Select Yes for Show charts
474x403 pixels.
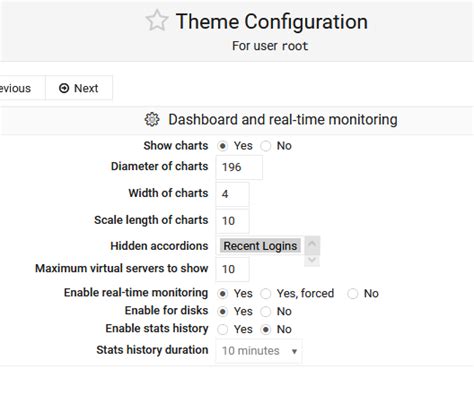click(223, 146)
